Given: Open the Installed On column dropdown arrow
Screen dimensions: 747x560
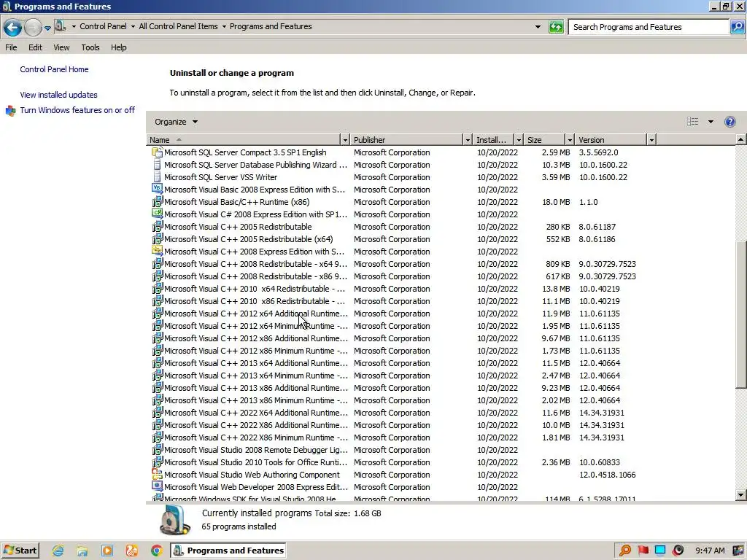Looking at the screenshot, I should 519,139.
